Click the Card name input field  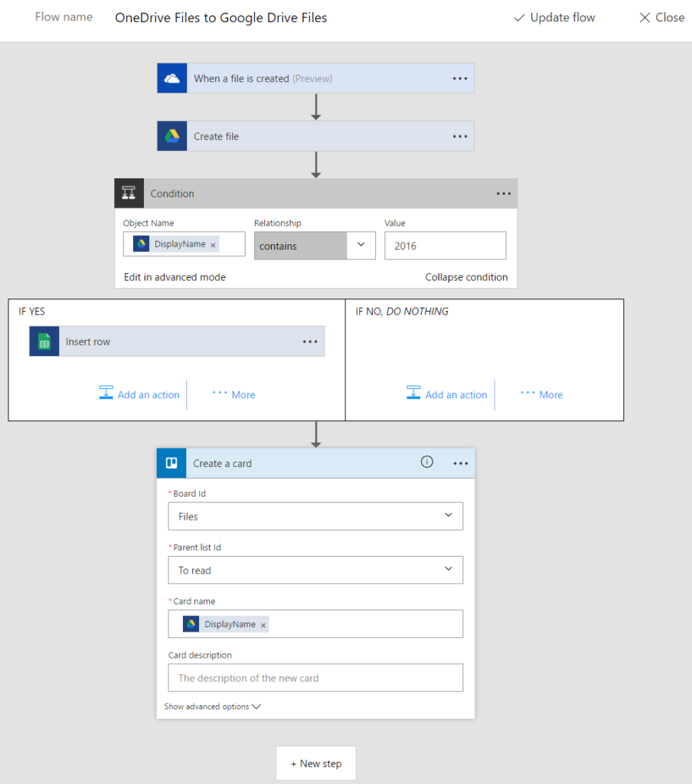(x=315, y=624)
